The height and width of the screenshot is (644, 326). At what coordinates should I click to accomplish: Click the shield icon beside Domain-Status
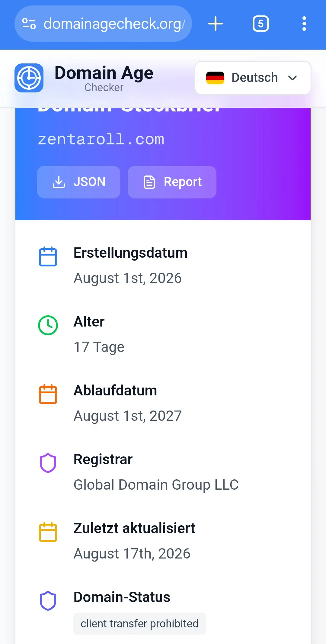click(x=48, y=601)
